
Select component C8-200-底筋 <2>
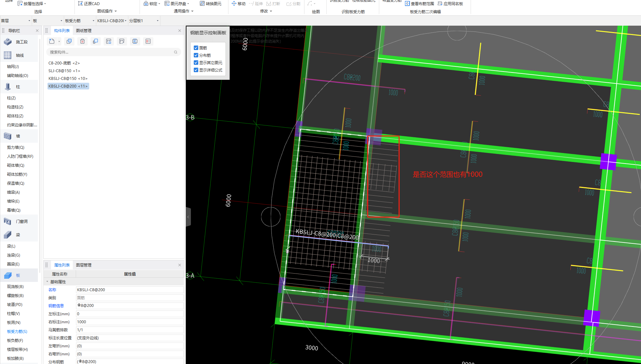(x=64, y=63)
